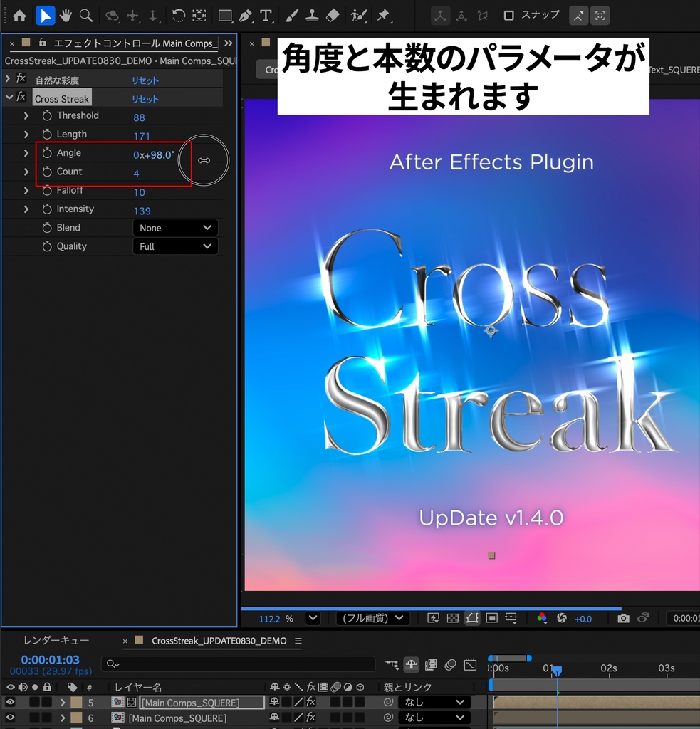
Task: Toggle the fx switch for Cross Streak
Action: click(x=21, y=97)
